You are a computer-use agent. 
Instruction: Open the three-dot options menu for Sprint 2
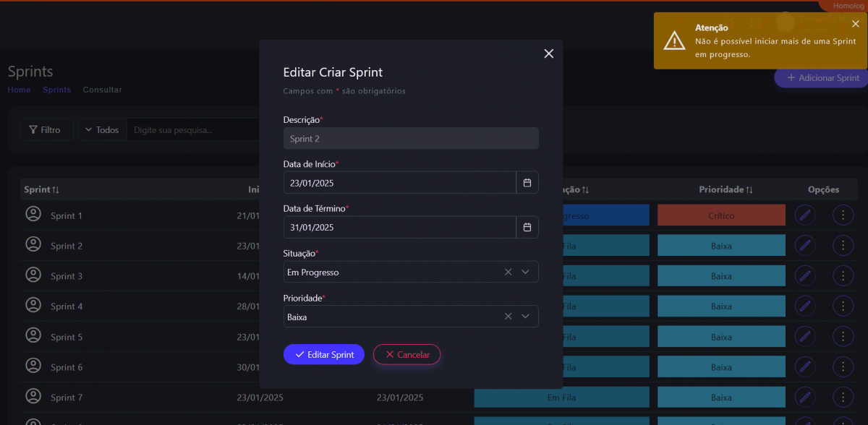[843, 246]
